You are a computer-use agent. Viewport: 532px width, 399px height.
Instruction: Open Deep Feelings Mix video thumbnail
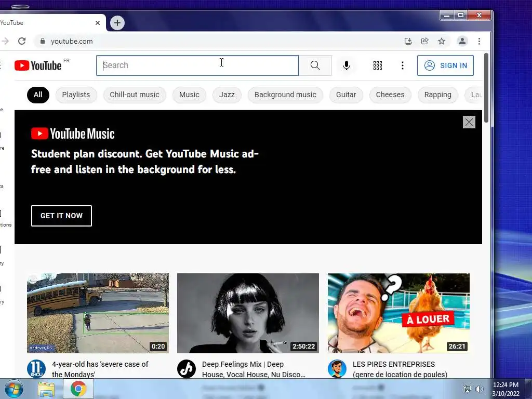click(x=248, y=313)
